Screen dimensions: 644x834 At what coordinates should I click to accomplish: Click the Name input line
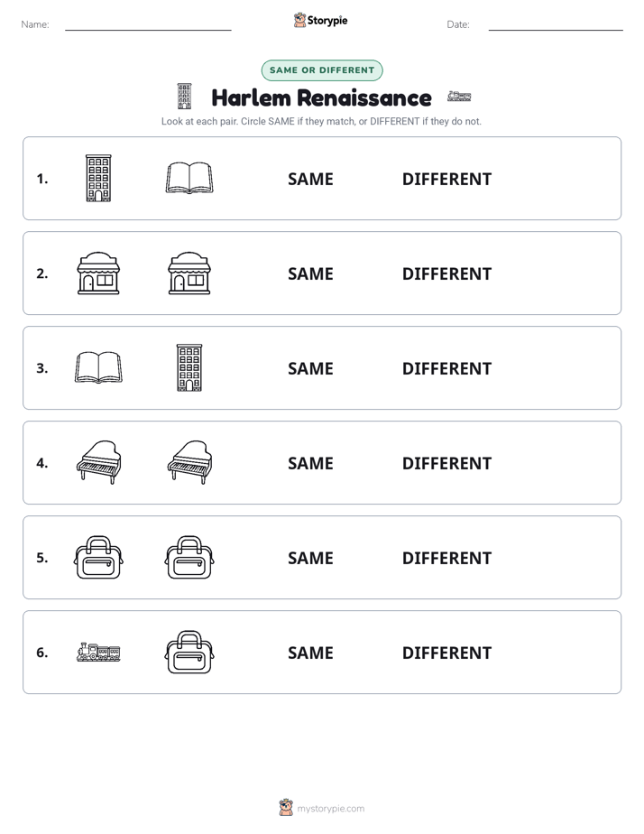coord(148,24)
